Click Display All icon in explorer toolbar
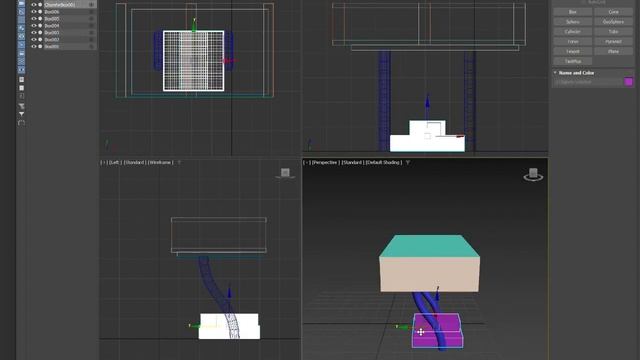The image size is (640, 360). 22,79
